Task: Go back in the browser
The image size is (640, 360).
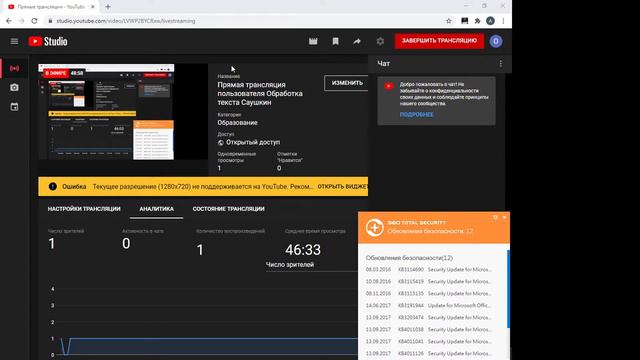Action: (x=9, y=21)
